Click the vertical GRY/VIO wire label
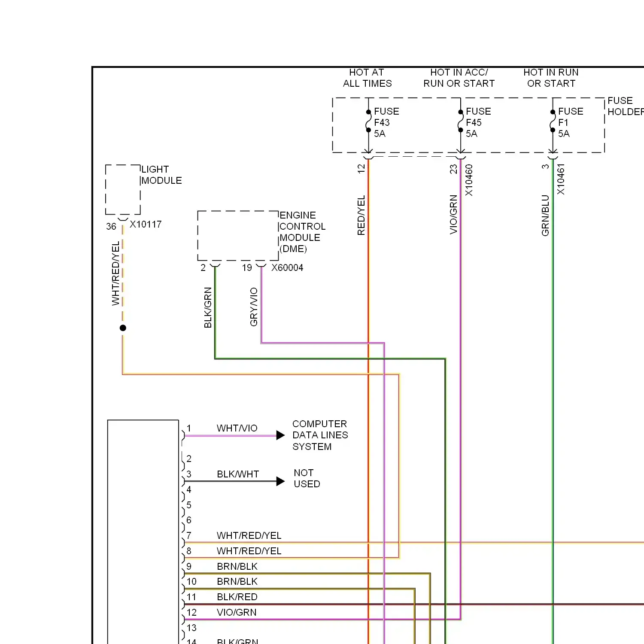 pos(254,307)
